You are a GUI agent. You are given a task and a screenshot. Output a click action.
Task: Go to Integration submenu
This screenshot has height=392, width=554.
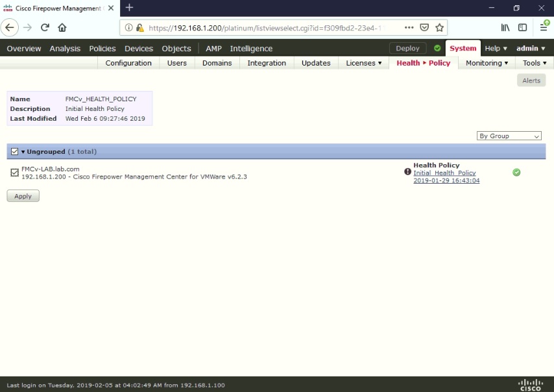tap(267, 63)
